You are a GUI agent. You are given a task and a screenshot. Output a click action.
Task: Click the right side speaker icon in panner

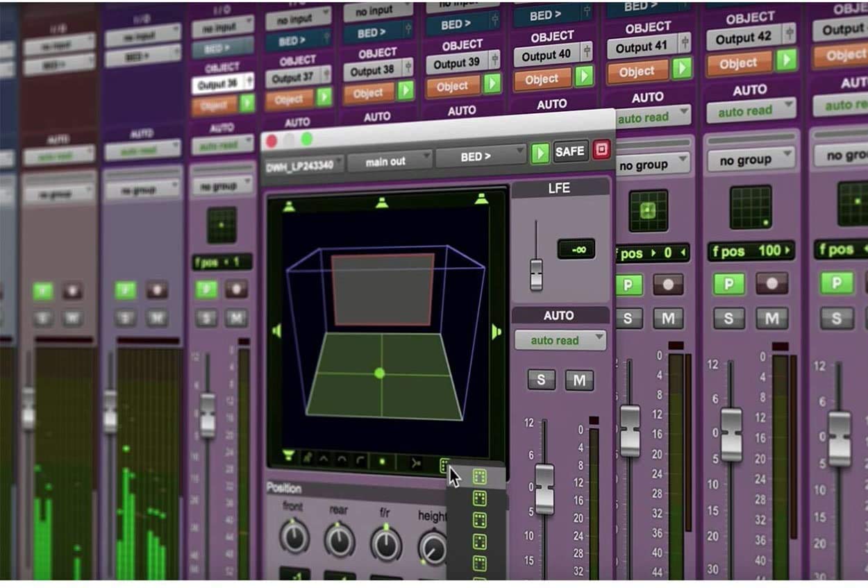pos(496,332)
